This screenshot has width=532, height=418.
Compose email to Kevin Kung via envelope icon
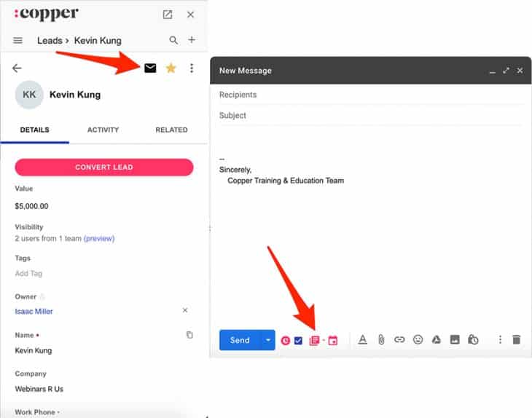click(x=150, y=68)
